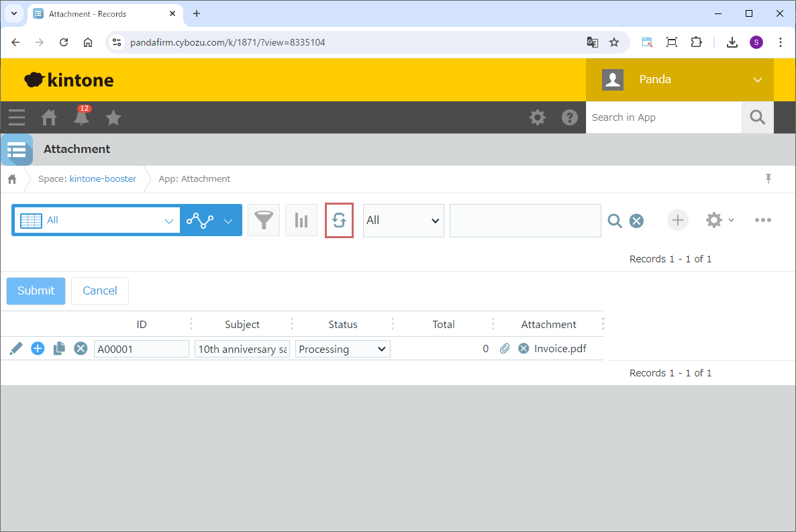Open the Panda user account menu

(x=679, y=80)
